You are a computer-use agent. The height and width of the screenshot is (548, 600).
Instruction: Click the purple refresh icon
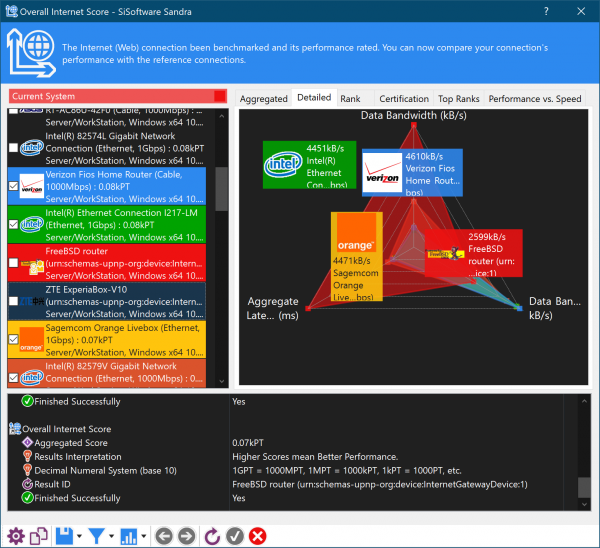click(x=212, y=536)
